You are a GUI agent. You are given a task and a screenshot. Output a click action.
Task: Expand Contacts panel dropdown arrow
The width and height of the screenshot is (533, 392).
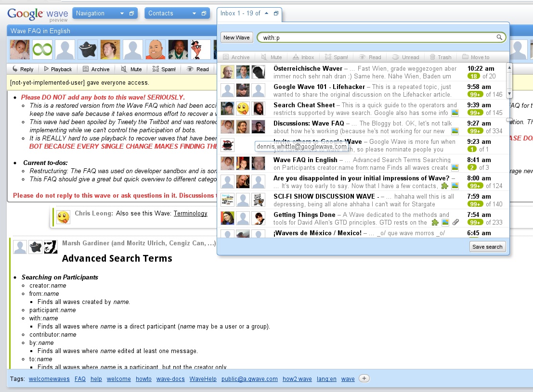194,13
